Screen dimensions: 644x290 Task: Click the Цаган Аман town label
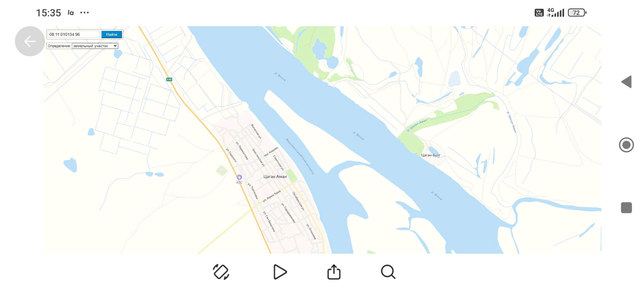(275, 177)
